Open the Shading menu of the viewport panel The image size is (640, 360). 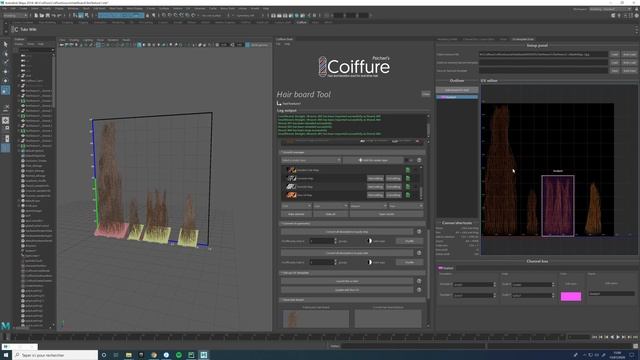pyautogui.click(x=74, y=40)
